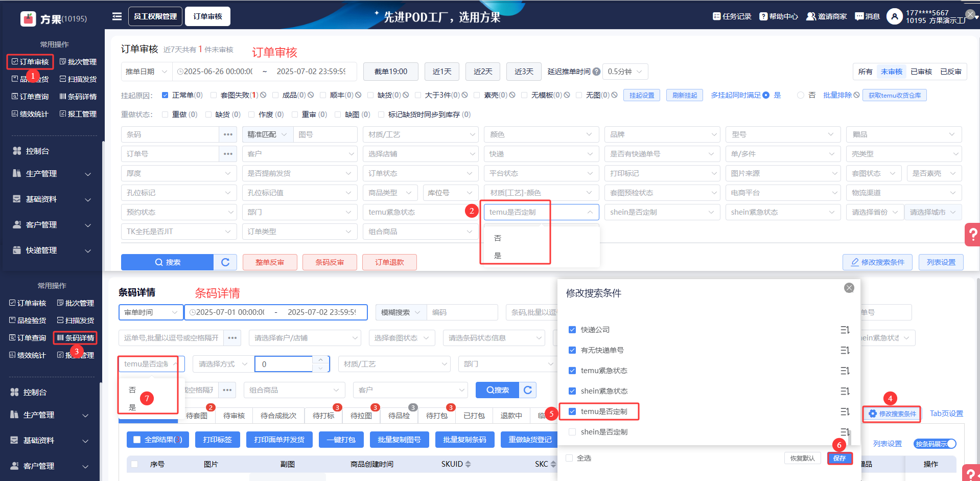This screenshot has width=980, height=481.
Task: Switch to the 员工权限管理 tab
Action: (155, 16)
